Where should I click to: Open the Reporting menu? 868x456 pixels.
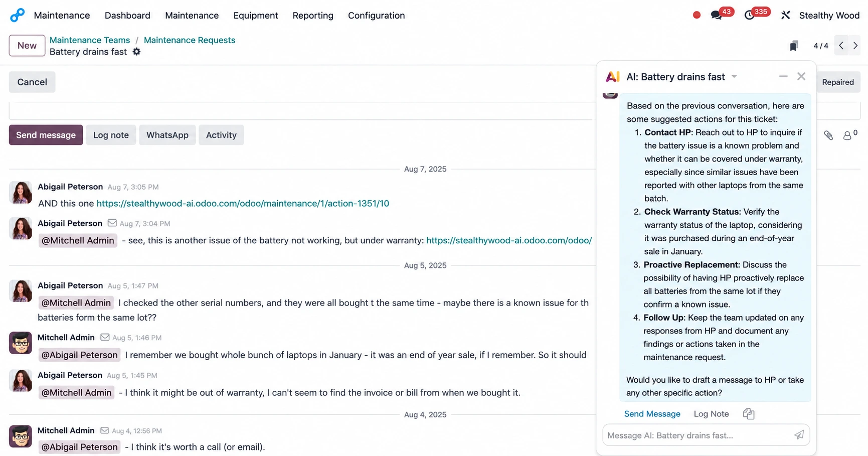(313, 16)
